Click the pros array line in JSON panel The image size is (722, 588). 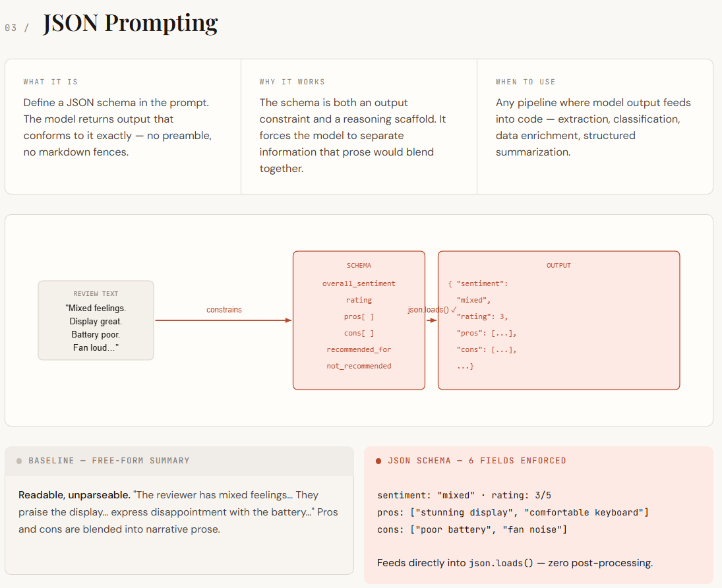512,512
